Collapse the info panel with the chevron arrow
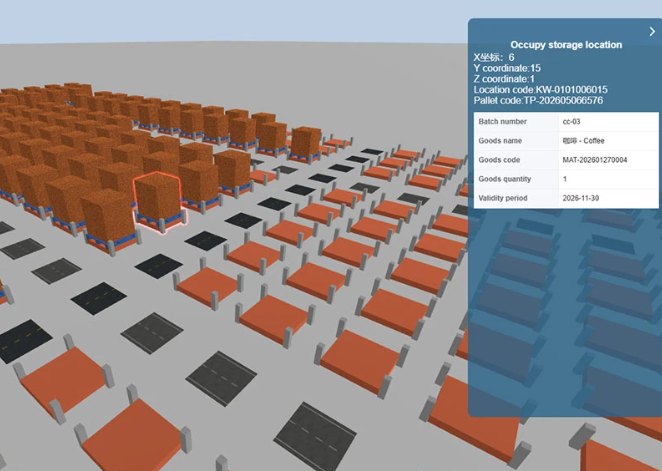 (652, 32)
